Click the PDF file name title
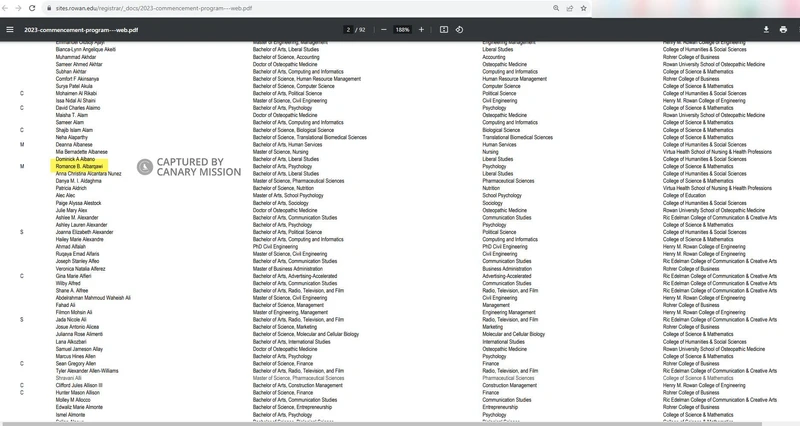Image resolution: width=800 pixels, height=426 pixels. (x=68, y=30)
